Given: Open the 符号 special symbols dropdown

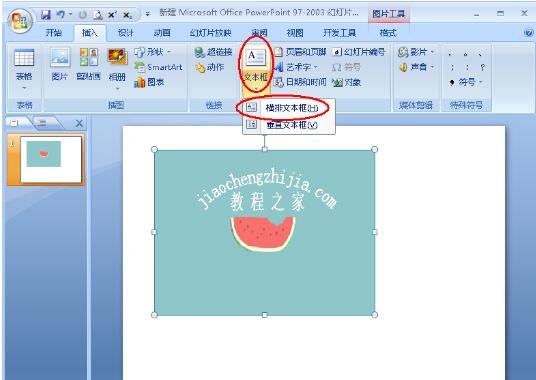Looking at the screenshot, I should click(x=465, y=82).
